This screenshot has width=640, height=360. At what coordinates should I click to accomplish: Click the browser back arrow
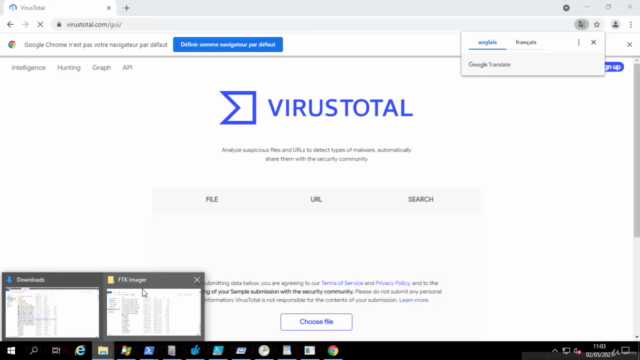click(x=10, y=24)
